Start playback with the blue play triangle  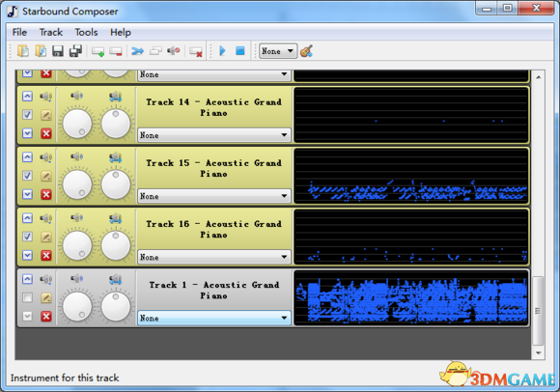coord(222,51)
